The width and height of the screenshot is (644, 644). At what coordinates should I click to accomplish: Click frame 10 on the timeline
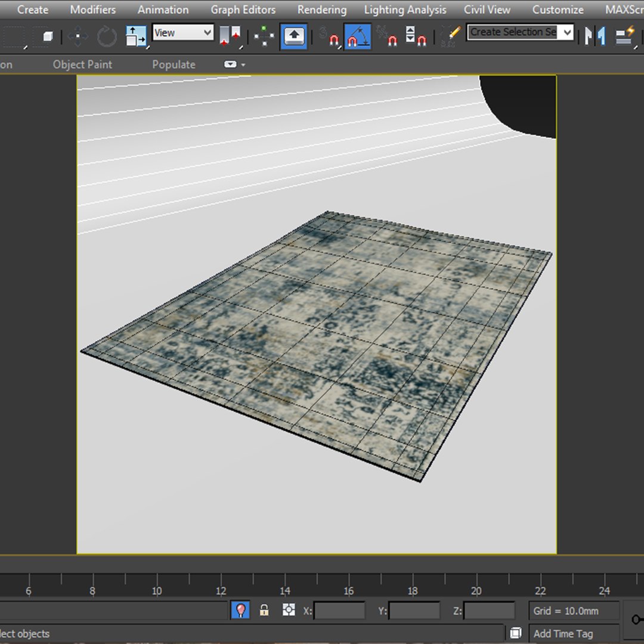tap(156, 590)
